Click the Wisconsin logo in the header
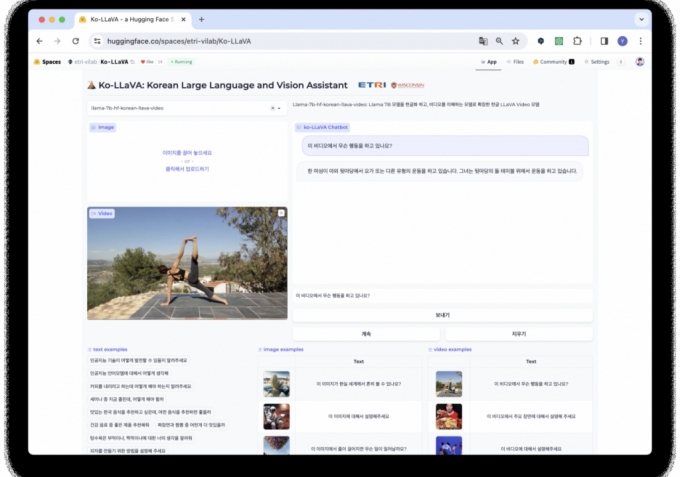 click(x=407, y=85)
